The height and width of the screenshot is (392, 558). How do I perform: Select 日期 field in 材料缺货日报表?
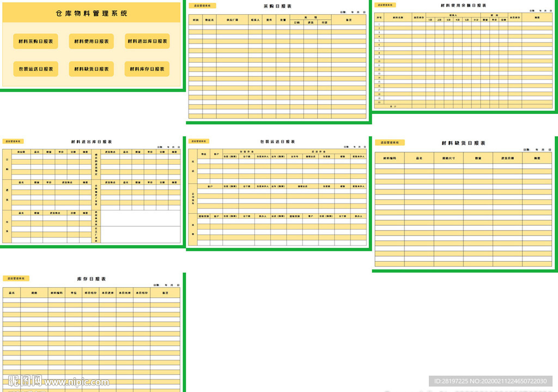tap(537, 149)
